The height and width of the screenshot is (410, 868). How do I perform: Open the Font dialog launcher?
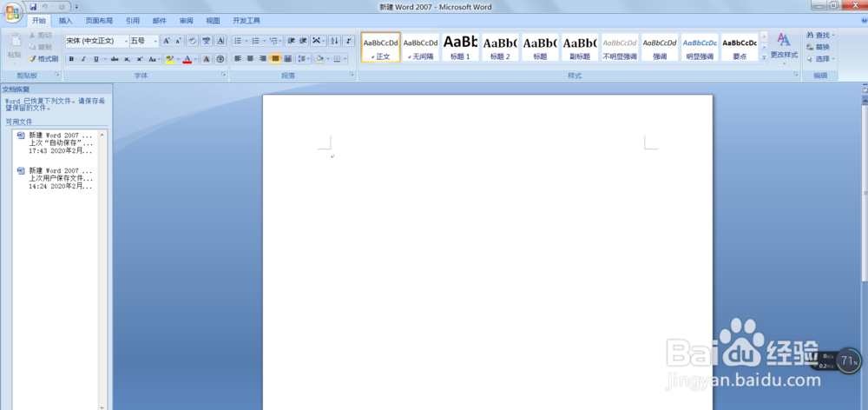224,74
